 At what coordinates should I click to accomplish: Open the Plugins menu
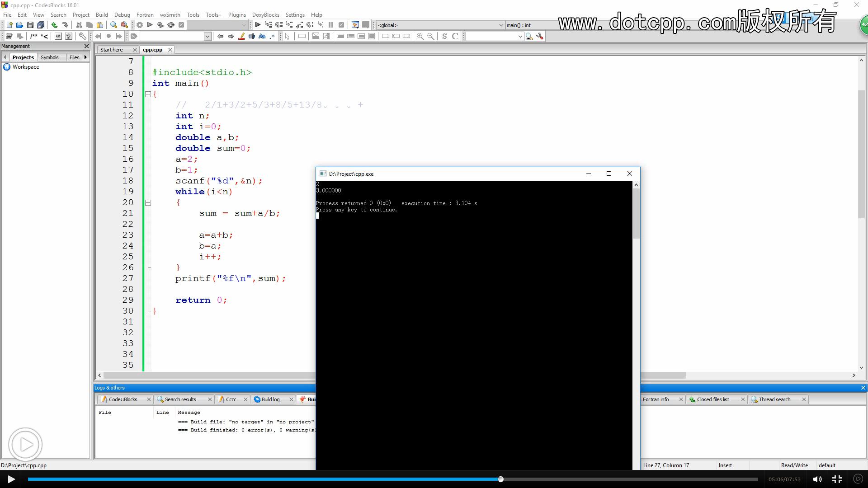point(237,15)
